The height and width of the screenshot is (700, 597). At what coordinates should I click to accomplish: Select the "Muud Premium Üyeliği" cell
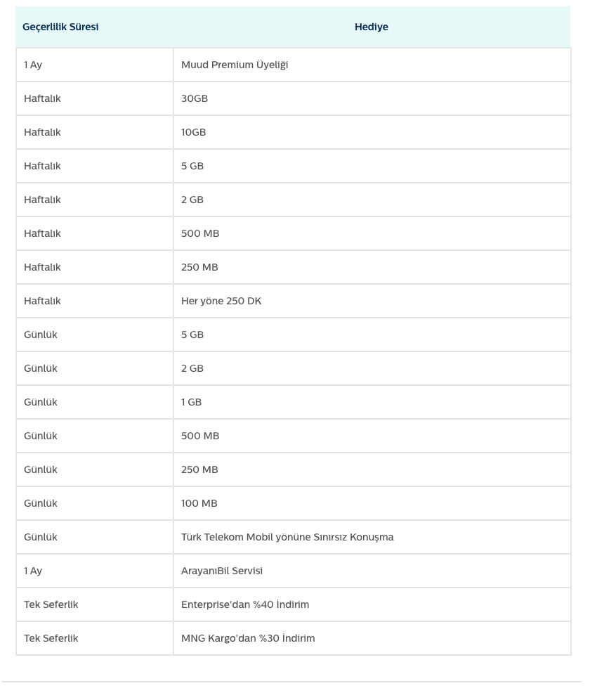click(x=235, y=65)
